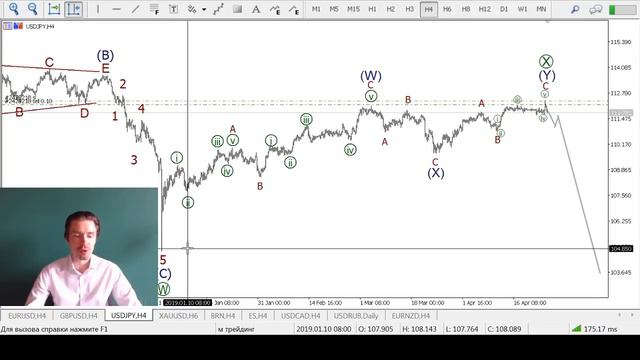Click the 175.17 ms ping value
Image resolution: width=640 pixels, height=360 pixels.
point(600,329)
